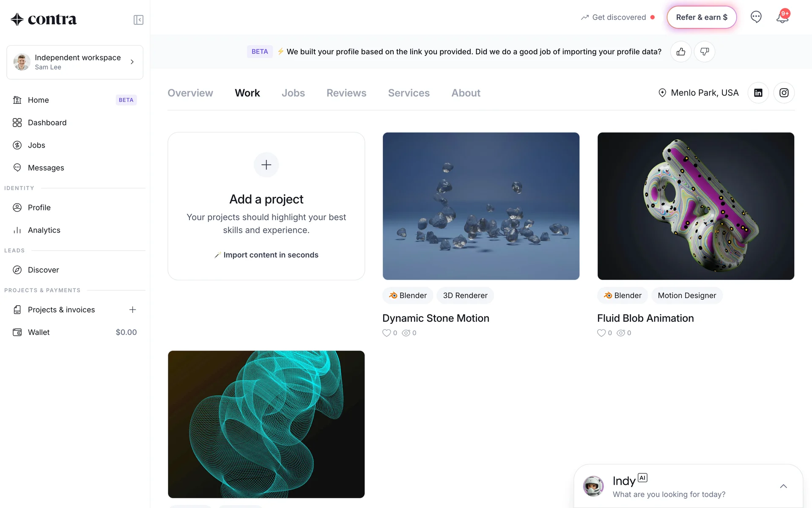The width and height of the screenshot is (812, 508).
Task: Click Import content in seconds link
Action: point(271,255)
